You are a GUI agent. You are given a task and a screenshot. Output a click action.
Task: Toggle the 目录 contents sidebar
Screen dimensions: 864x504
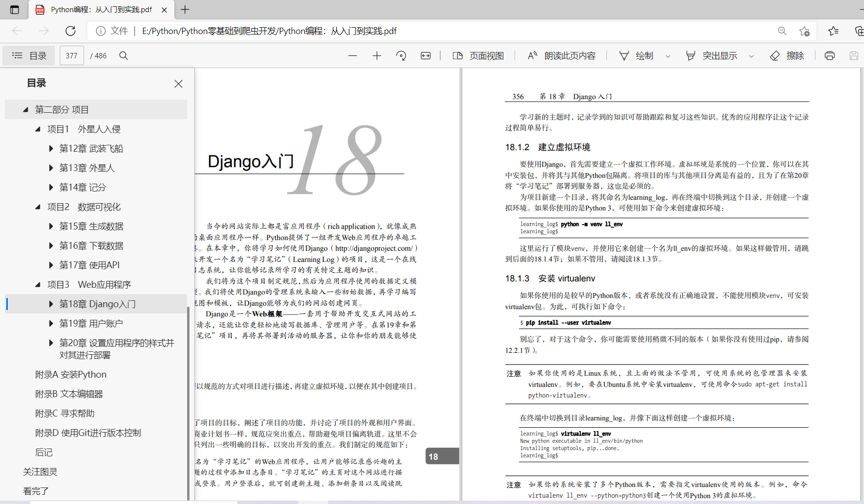click(x=29, y=56)
